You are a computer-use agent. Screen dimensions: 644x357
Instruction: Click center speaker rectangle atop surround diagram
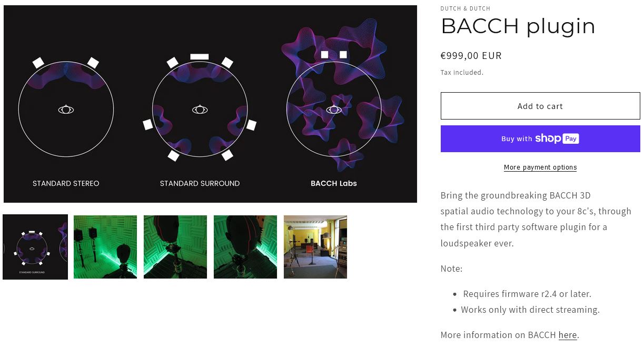pos(200,56)
